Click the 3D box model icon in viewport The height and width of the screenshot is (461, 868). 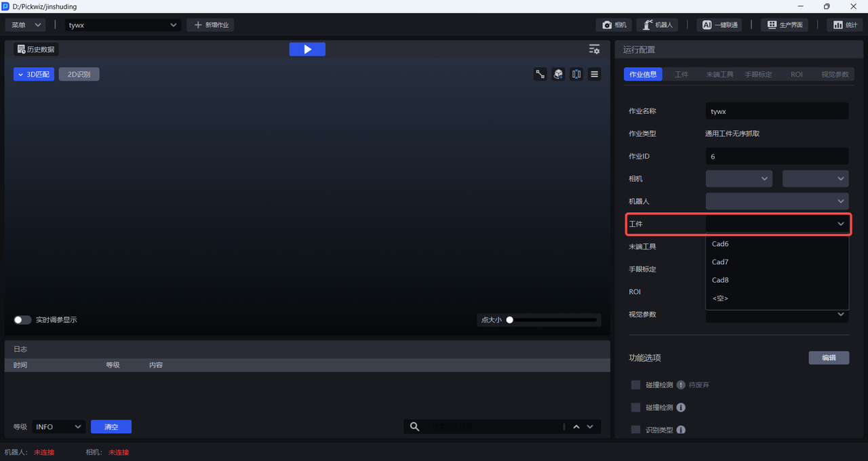click(558, 75)
